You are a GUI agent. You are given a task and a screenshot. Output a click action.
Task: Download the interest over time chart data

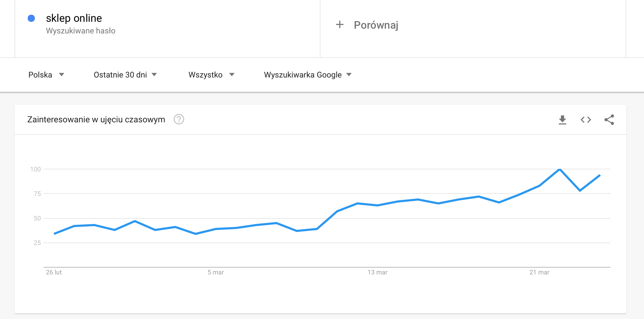[x=562, y=120]
